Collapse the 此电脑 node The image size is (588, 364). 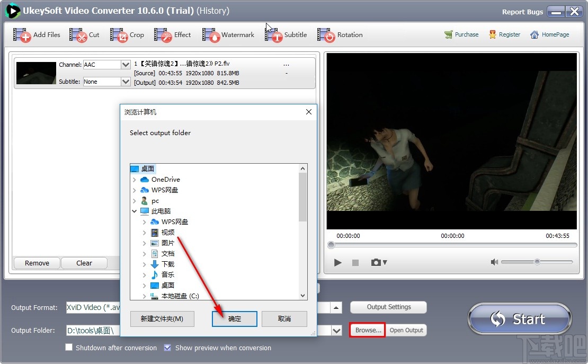pyautogui.click(x=134, y=211)
